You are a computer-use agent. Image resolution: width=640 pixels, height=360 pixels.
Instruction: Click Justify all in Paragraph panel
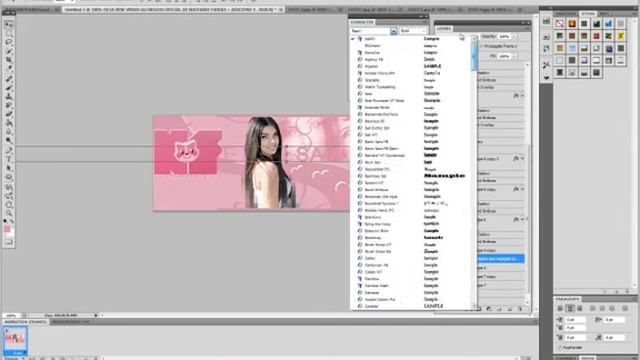[x=624, y=308]
